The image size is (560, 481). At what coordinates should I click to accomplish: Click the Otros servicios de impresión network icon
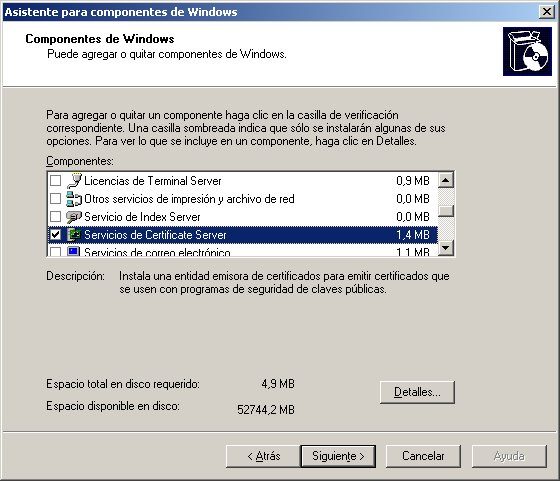[x=74, y=199]
